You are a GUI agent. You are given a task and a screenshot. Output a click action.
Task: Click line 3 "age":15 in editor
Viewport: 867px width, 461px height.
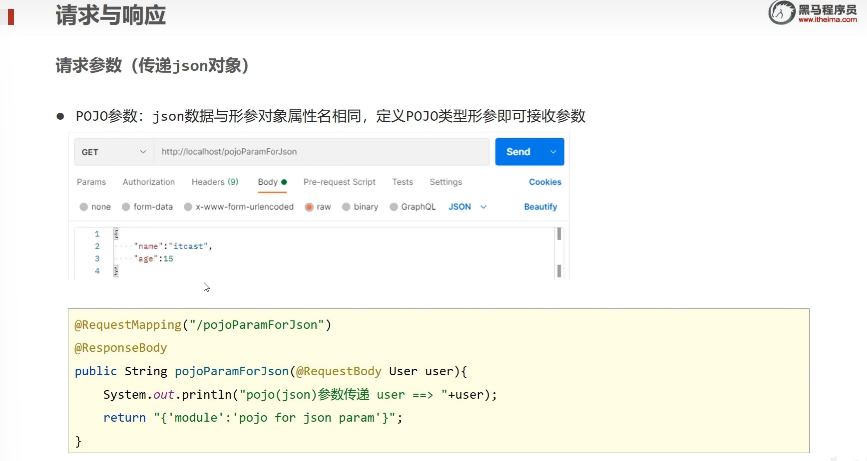(x=154, y=259)
